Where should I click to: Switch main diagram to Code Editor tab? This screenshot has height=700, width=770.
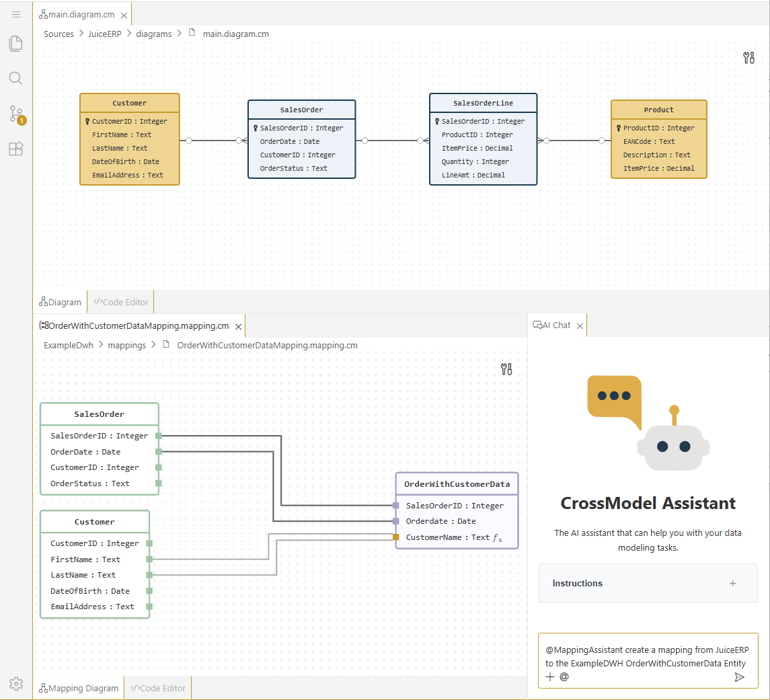121,302
